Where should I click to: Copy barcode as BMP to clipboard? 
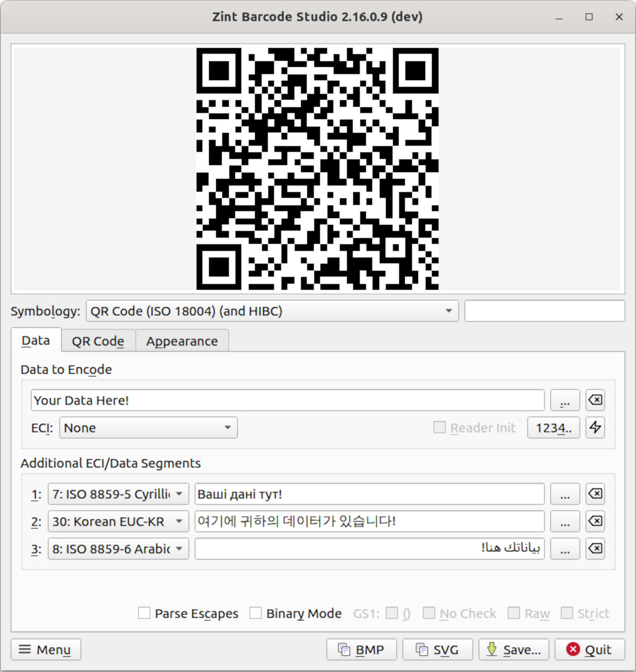[x=361, y=649]
